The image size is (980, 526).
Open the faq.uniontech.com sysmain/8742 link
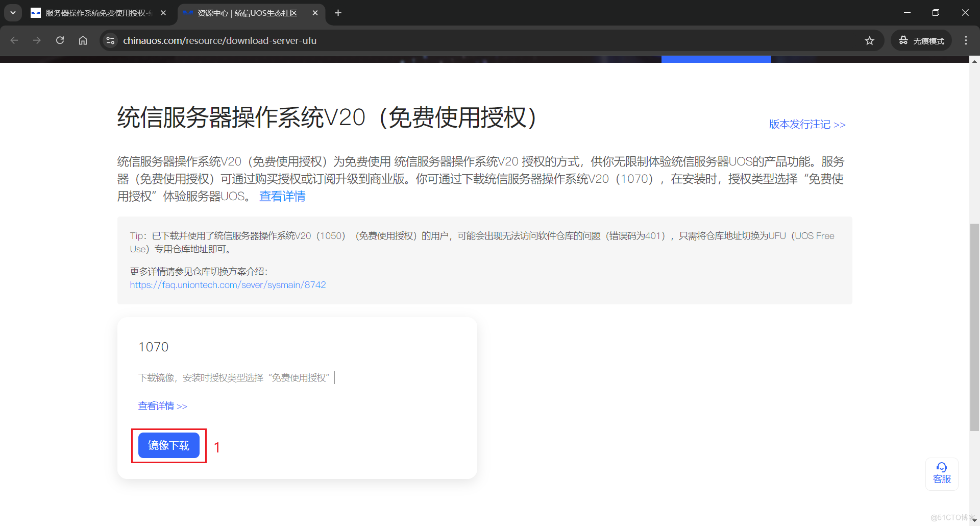pos(228,285)
